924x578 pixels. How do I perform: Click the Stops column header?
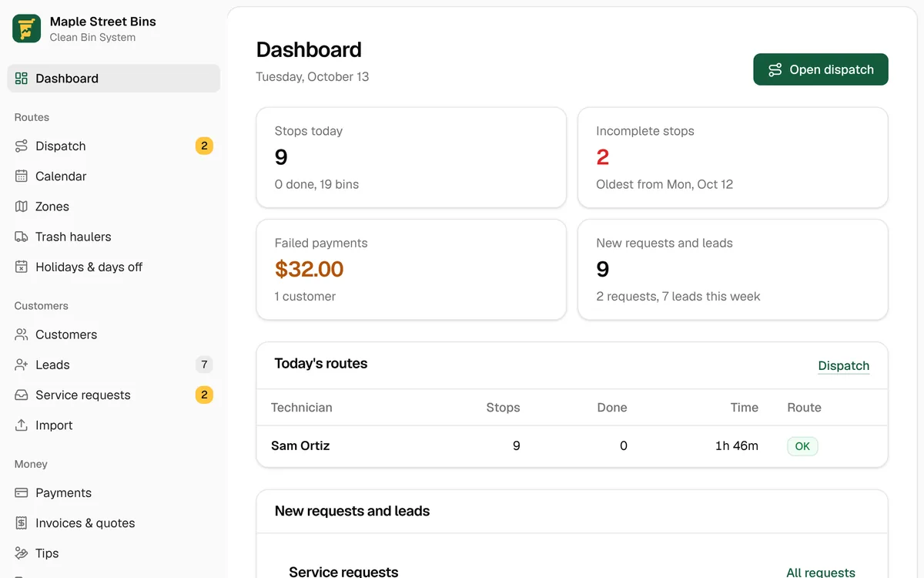(503, 408)
